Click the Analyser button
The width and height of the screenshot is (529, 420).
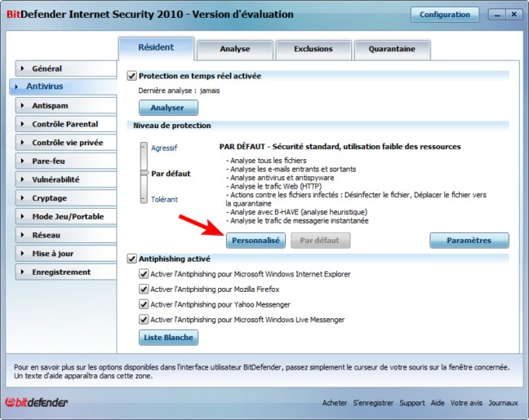168,108
